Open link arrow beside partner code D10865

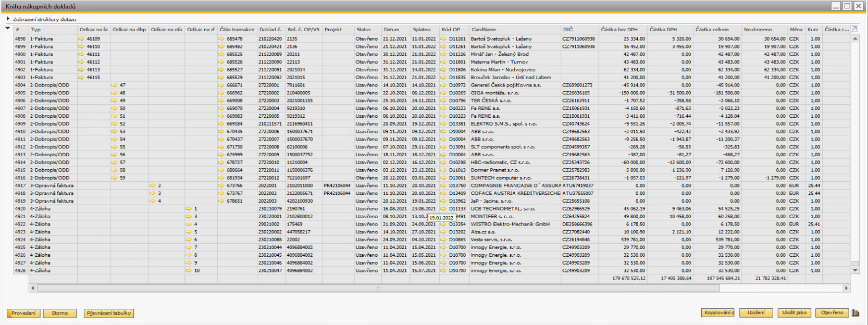(443, 240)
